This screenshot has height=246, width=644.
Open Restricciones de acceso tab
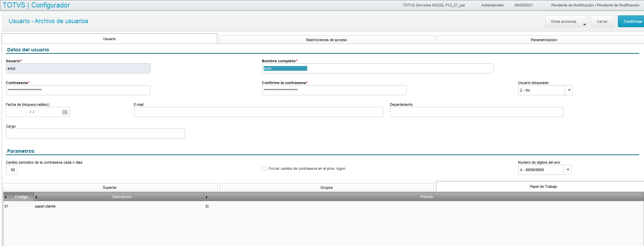coord(327,40)
